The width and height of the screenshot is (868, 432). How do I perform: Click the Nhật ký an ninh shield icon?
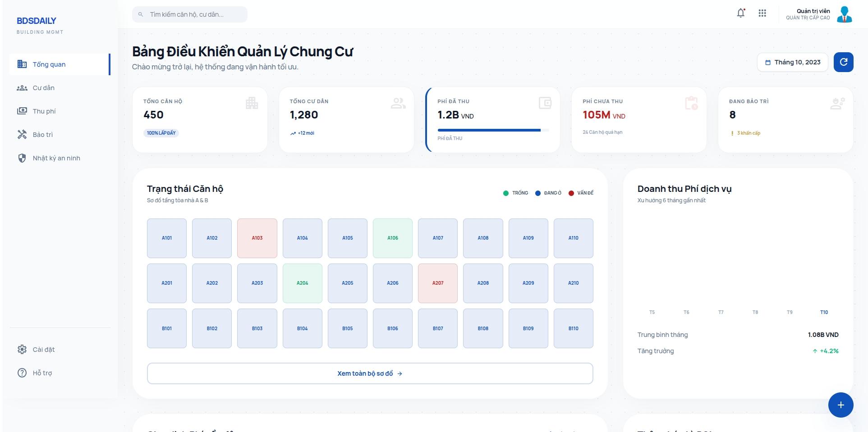[x=22, y=158]
